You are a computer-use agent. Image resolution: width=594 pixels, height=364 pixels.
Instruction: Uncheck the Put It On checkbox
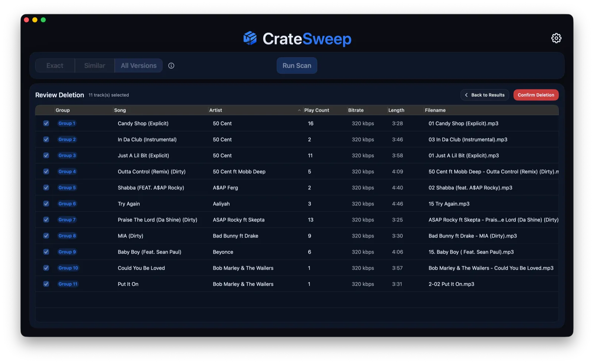(x=46, y=284)
